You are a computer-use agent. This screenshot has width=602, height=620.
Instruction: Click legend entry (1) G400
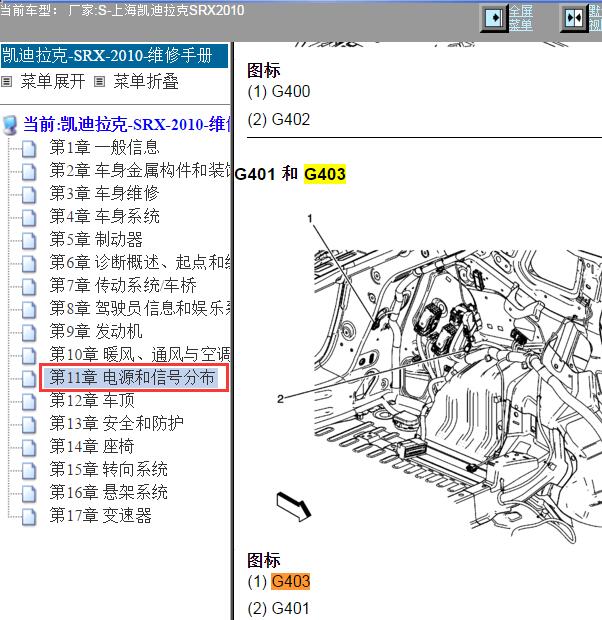coord(278,91)
